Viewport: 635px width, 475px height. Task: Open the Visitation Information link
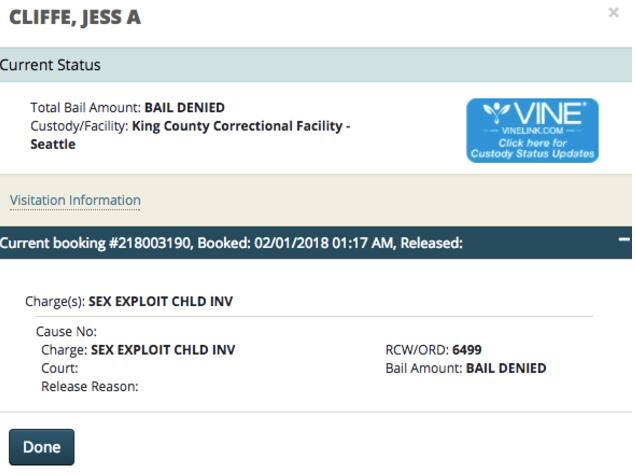tap(75, 200)
